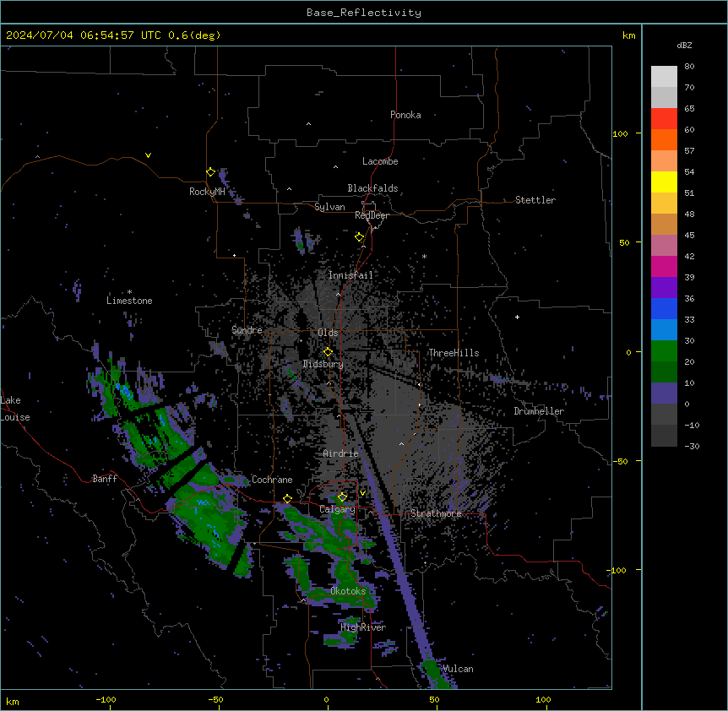This screenshot has width=728, height=711.
Task: Click the red swatch below 65 dBZ
Action: click(664, 119)
